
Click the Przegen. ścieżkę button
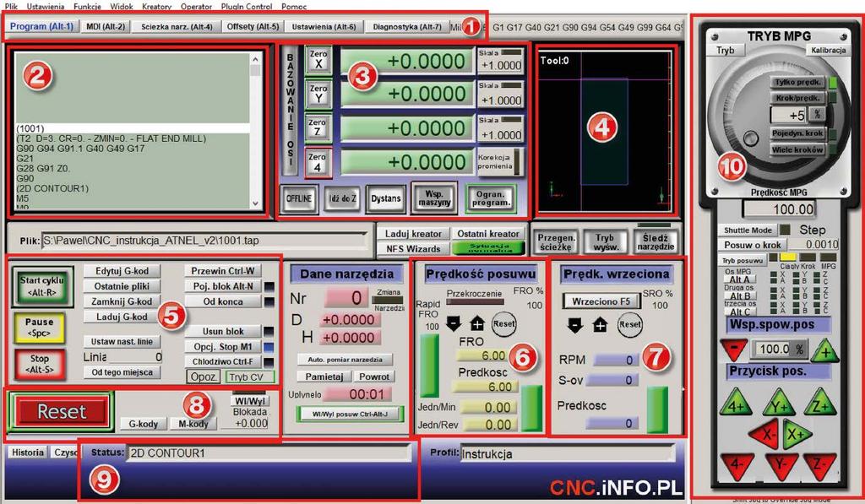[556, 242]
